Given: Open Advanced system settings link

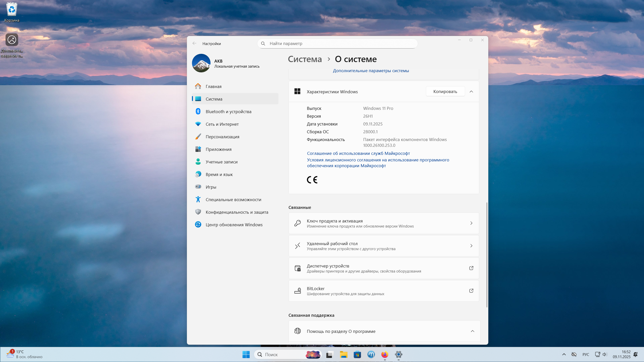Looking at the screenshot, I should (x=371, y=71).
